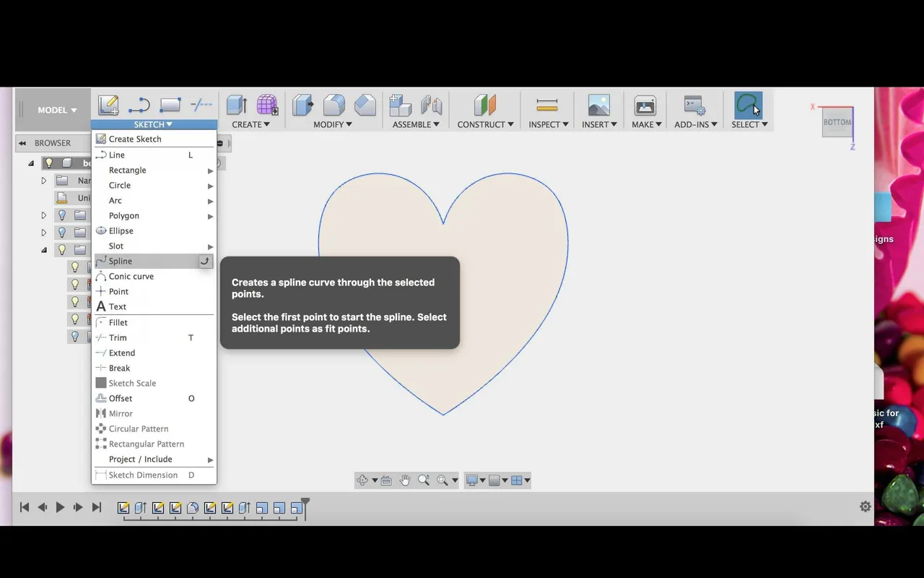Click the purple Create Form icon
The width and height of the screenshot is (924, 578).
click(x=267, y=105)
